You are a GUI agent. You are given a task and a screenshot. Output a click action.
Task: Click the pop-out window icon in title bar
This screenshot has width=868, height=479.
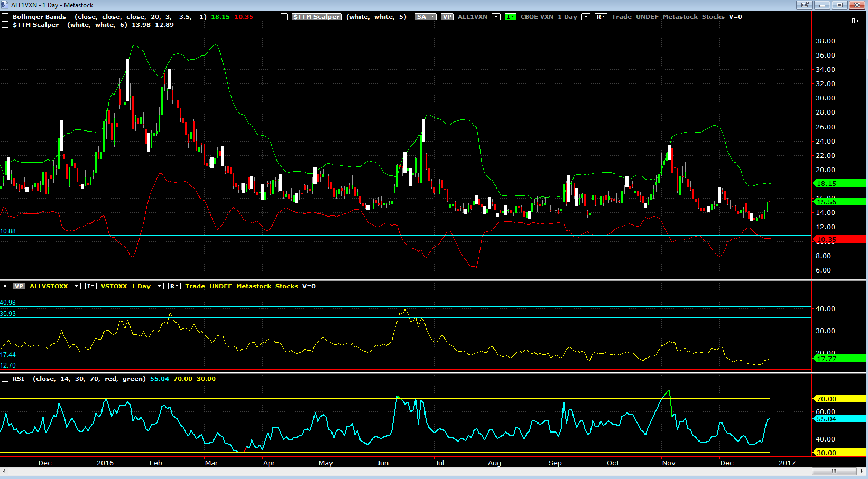coord(804,5)
